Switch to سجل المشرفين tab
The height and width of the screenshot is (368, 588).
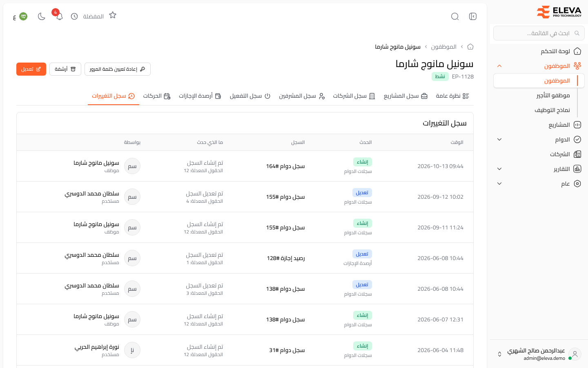(x=302, y=96)
